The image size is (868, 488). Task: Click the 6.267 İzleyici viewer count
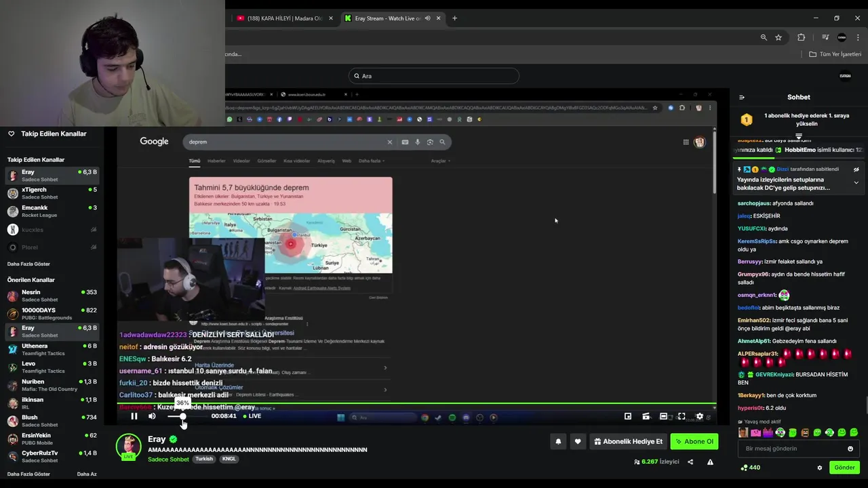pyautogui.click(x=656, y=462)
